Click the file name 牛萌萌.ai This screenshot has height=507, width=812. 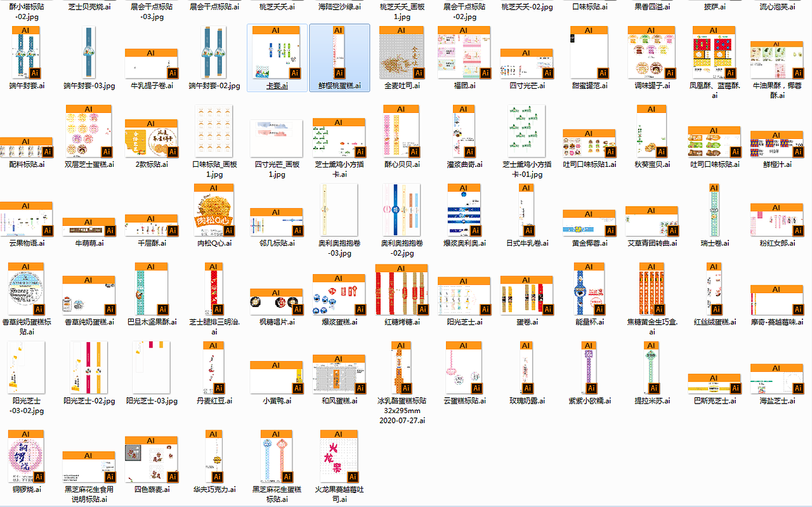[x=88, y=242]
